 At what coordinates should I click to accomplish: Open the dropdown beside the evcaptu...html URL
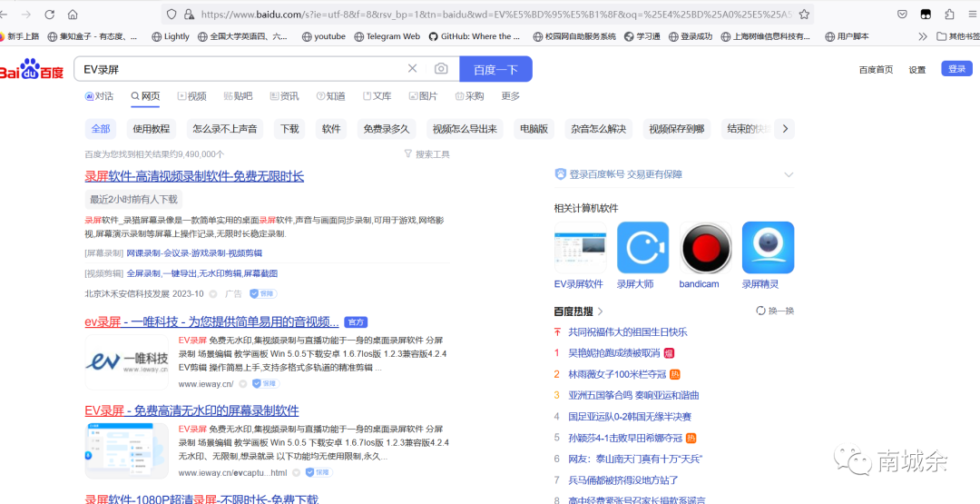click(x=296, y=472)
